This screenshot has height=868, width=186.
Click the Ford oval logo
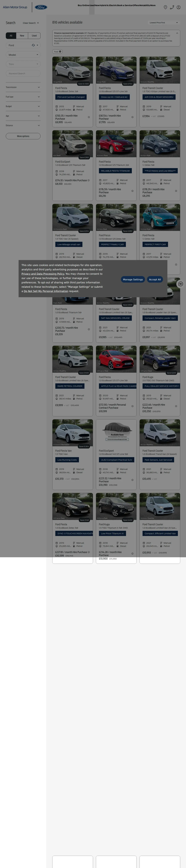click(x=41, y=7)
